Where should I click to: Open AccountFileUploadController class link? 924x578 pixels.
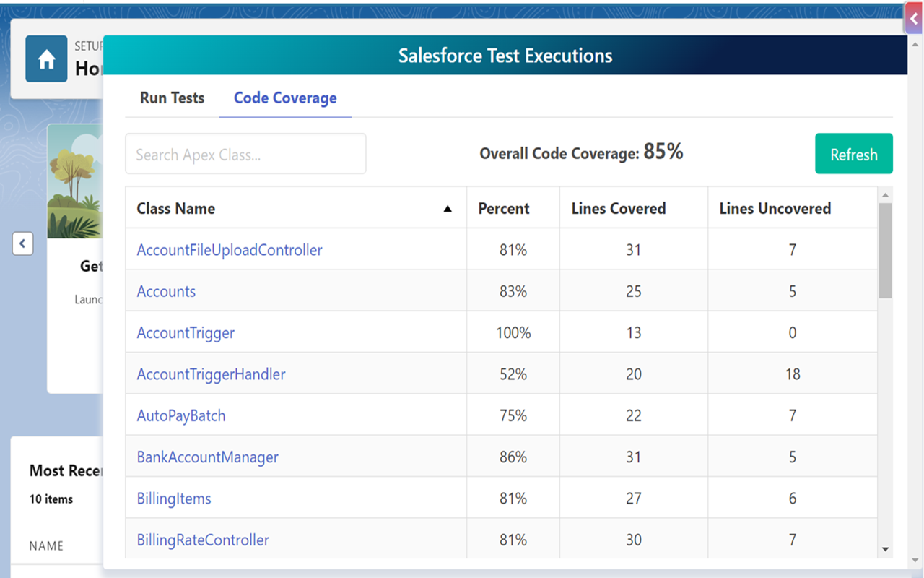click(x=230, y=250)
